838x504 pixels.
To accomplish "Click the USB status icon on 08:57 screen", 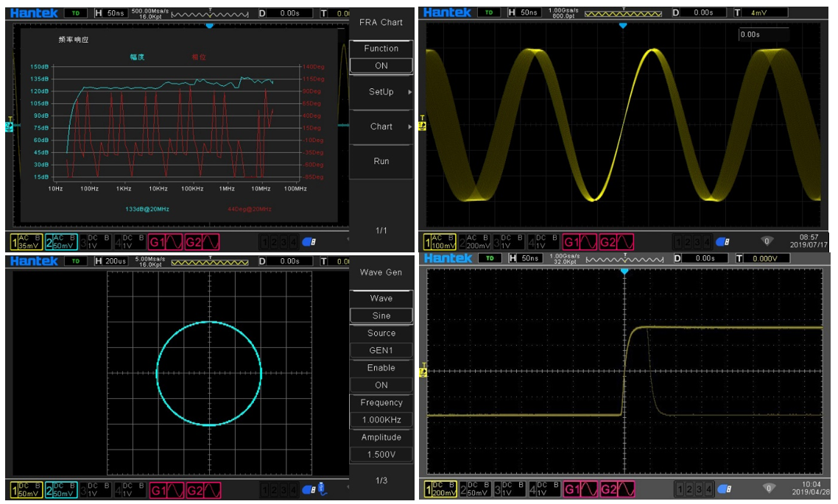I will click(x=722, y=242).
